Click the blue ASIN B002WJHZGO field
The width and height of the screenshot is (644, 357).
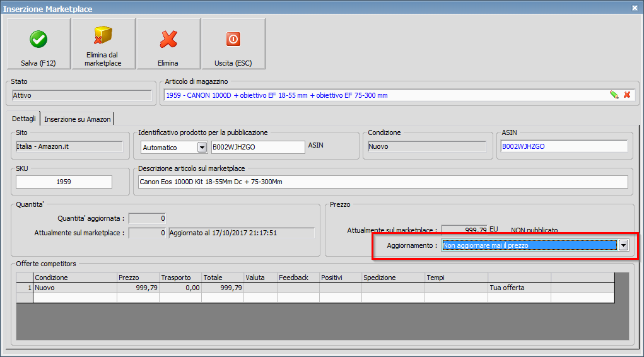[x=565, y=146]
